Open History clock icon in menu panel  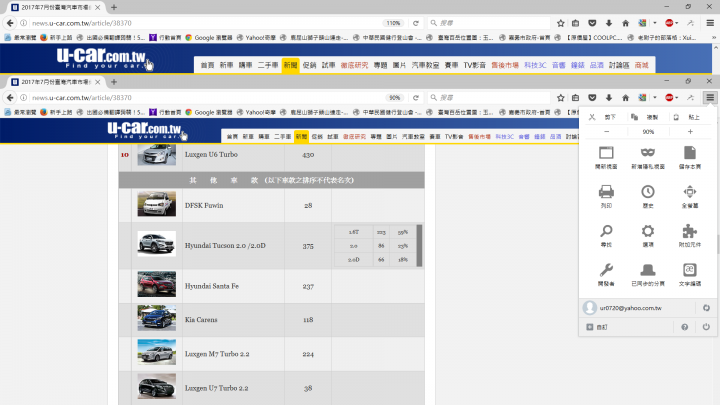648,192
